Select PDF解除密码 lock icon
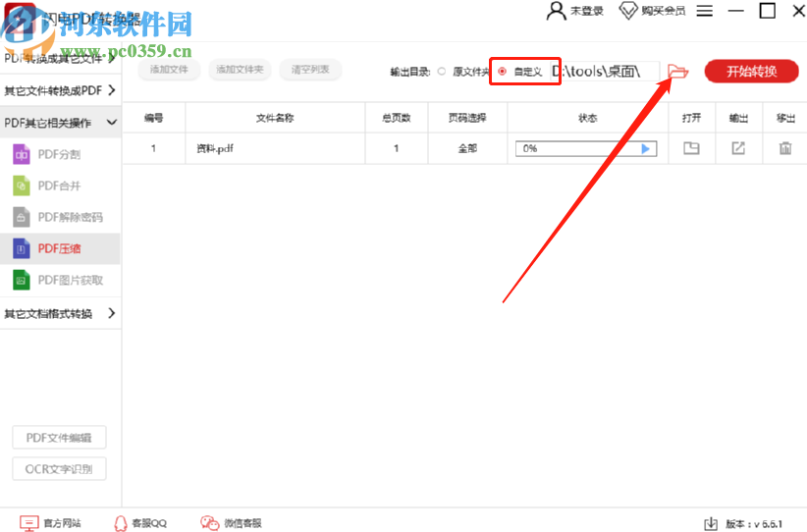807x532 pixels. [x=21, y=217]
